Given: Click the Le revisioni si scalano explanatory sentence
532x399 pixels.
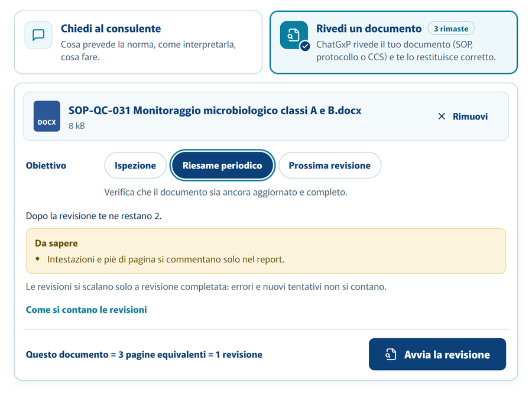Looking at the screenshot, I should [x=206, y=287].
